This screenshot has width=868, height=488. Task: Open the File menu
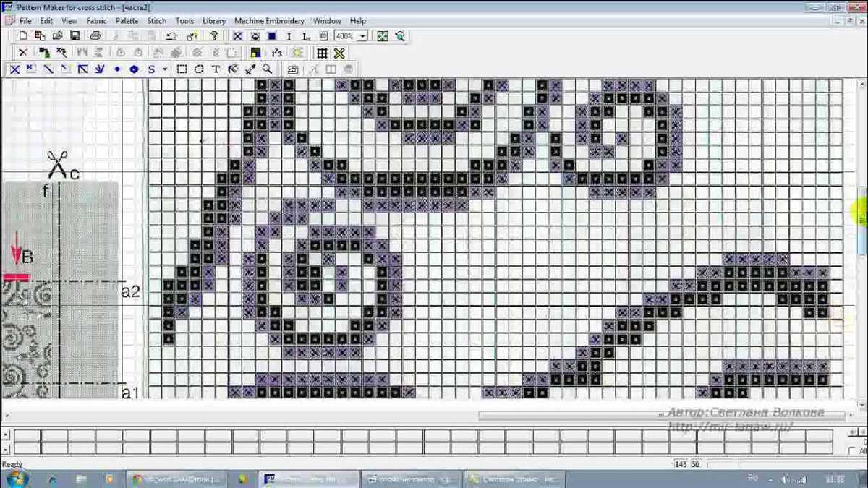[x=25, y=21]
